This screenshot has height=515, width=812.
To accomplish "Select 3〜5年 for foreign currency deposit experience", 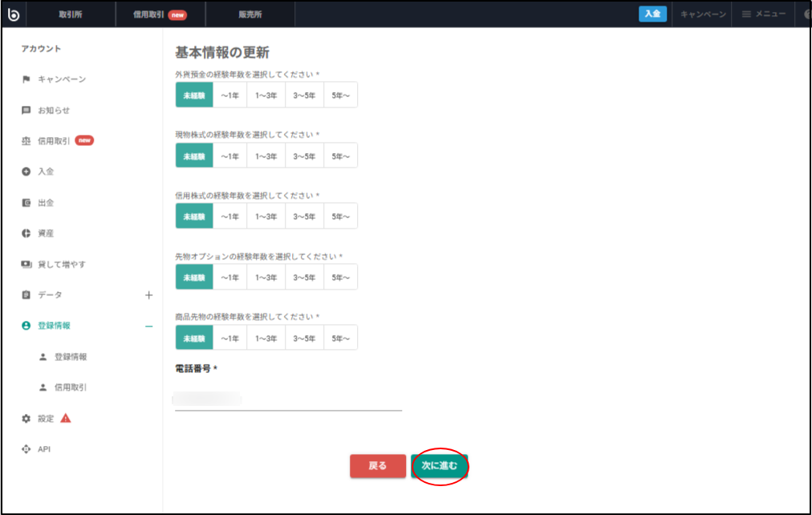I will (x=305, y=95).
